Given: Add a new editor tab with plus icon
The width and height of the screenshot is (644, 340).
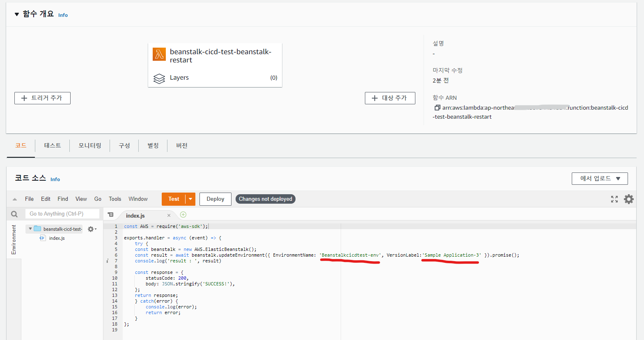Looking at the screenshot, I should click(x=183, y=215).
